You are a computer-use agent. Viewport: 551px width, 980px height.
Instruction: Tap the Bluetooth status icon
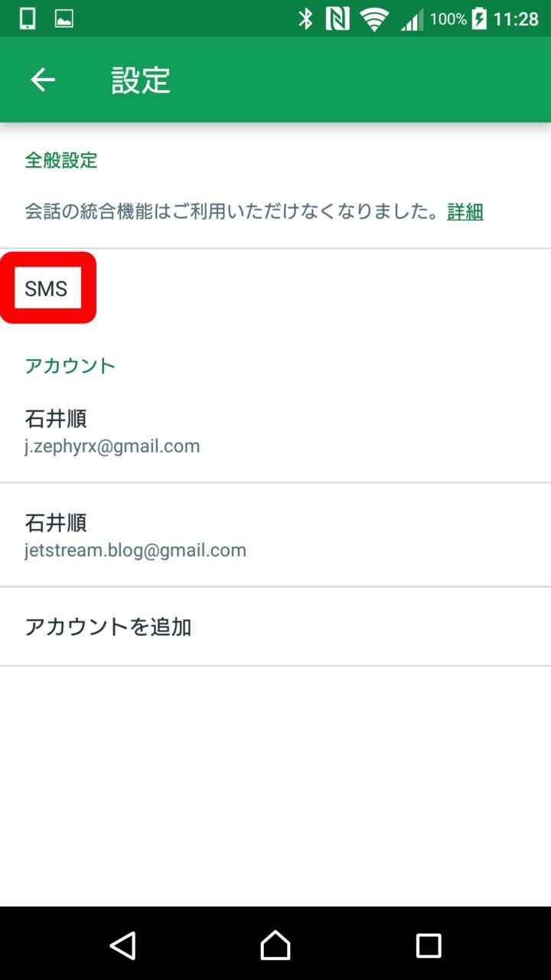tap(306, 19)
